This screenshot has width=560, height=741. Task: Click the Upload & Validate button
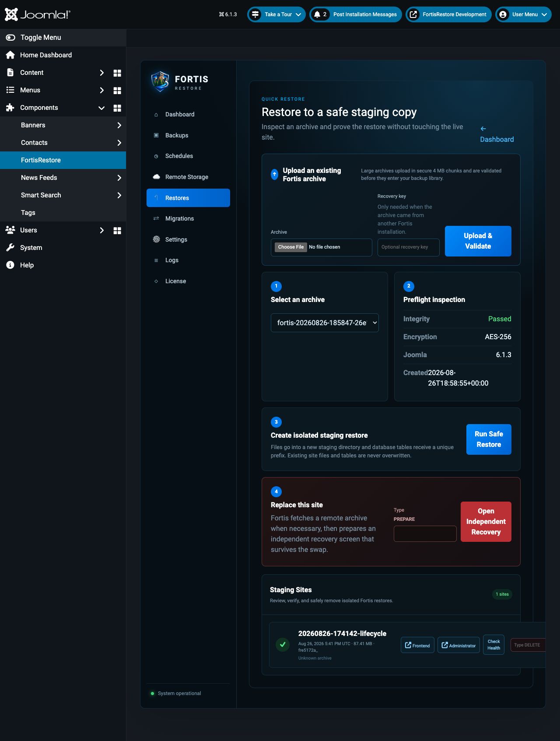pos(478,241)
